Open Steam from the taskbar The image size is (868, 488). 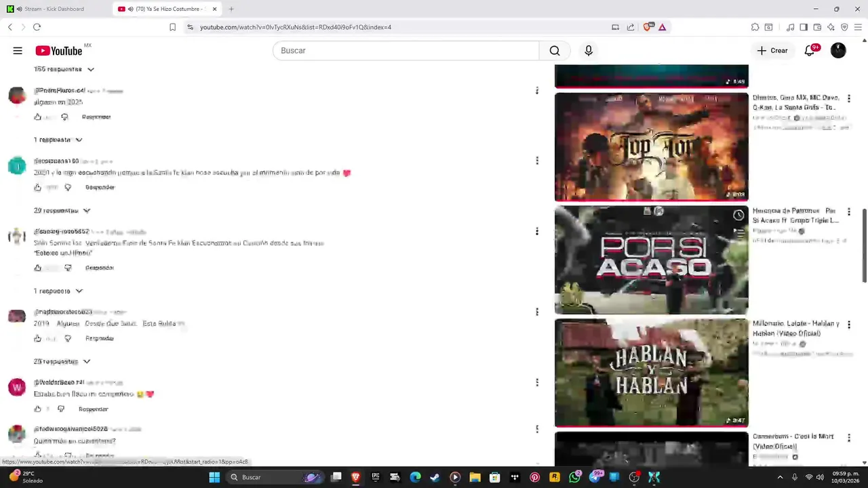435,477
